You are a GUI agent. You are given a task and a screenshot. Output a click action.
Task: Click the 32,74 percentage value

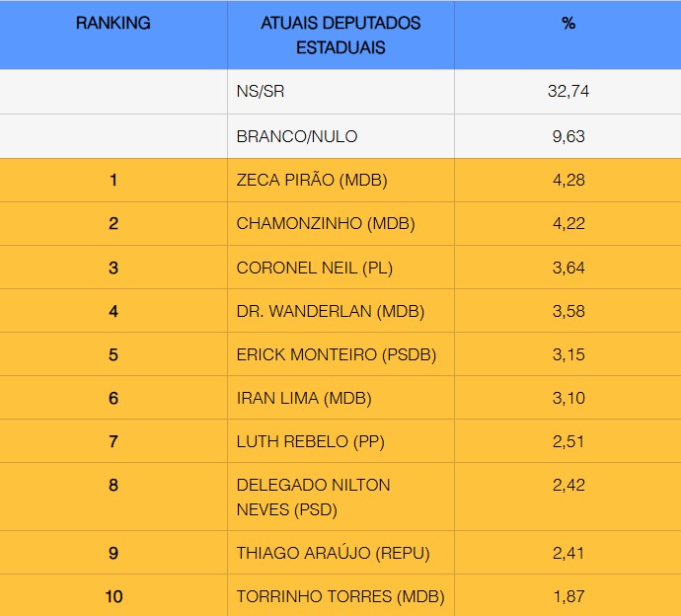568,92
